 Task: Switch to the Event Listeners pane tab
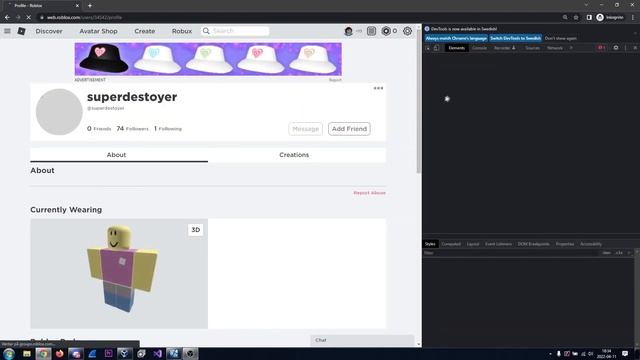(x=498, y=244)
